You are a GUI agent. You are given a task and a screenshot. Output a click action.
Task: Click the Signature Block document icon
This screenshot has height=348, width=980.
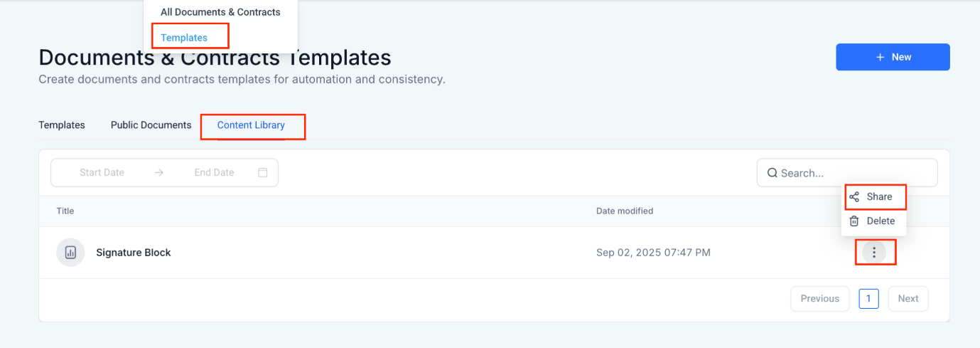(70, 253)
